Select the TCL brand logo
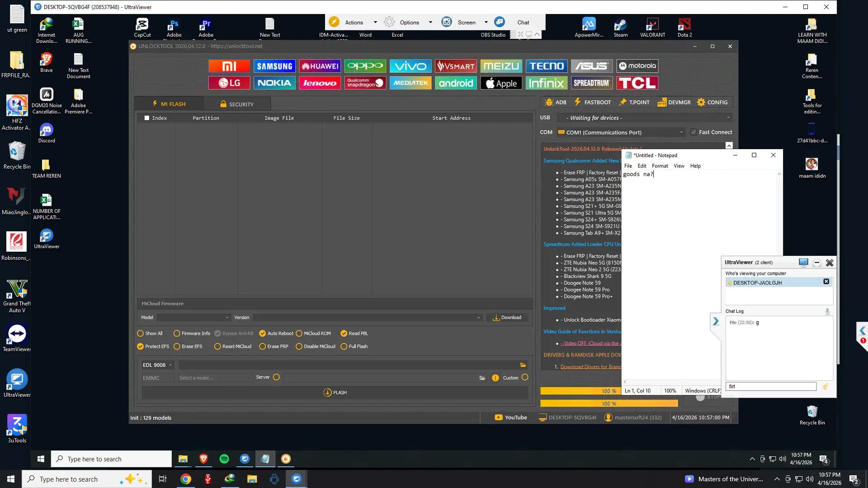Screen dimensions: 868x488 point(637,83)
